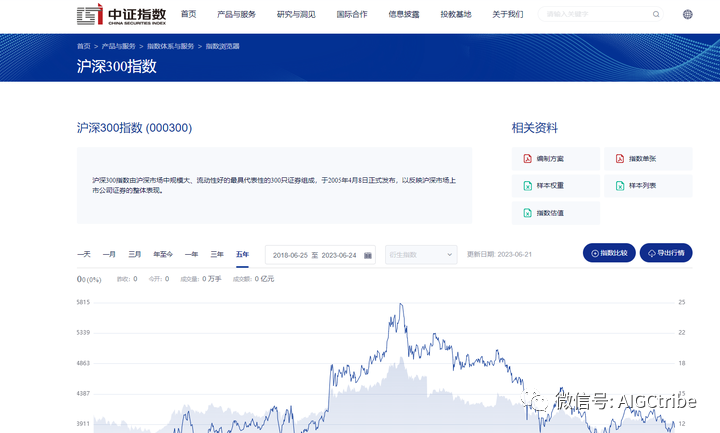
Task: Open the globe language switcher
Action: (x=687, y=14)
